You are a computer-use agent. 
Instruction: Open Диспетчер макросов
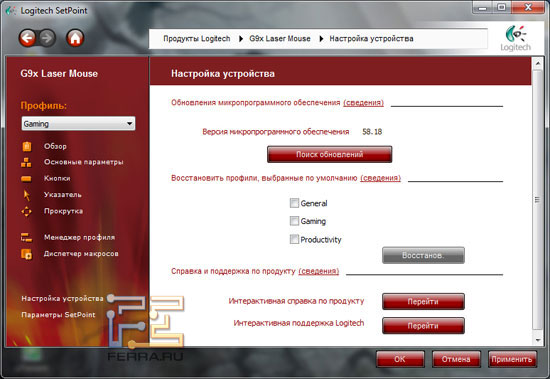[x=81, y=254]
